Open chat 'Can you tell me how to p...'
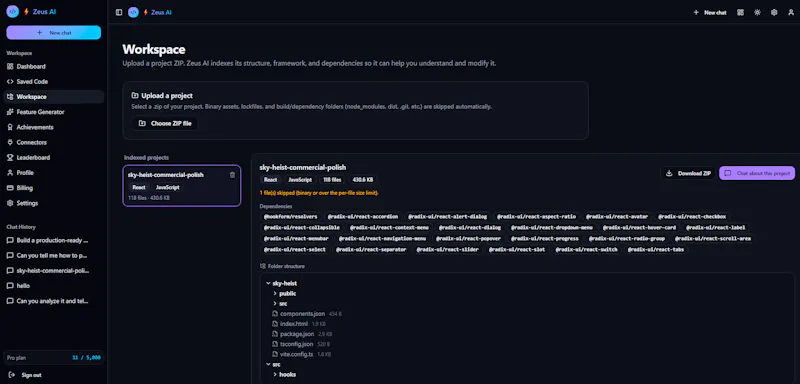Viewport: 800px width, 384px height. coord(54,255)
